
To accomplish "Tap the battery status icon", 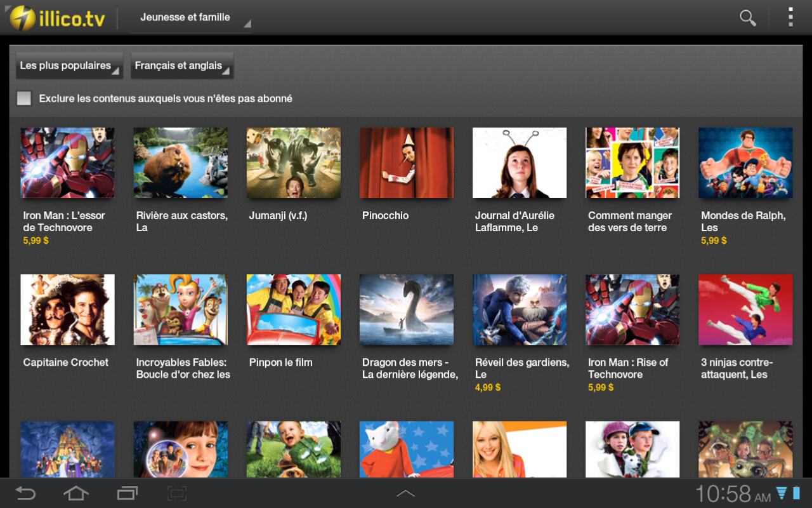I will point(797,493).
